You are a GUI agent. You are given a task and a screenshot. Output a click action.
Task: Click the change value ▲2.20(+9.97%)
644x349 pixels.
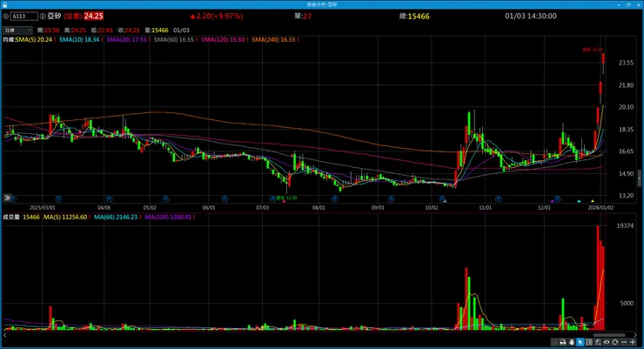[x=217, y=17]
